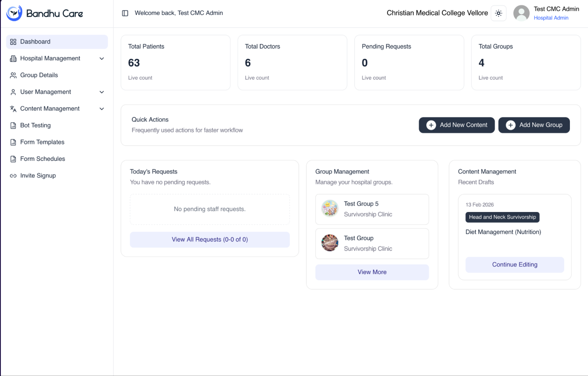The width and height of the screenshot is (588, 376).
Task: Expand Content Management chevron
Action: [x=102, y=109]
